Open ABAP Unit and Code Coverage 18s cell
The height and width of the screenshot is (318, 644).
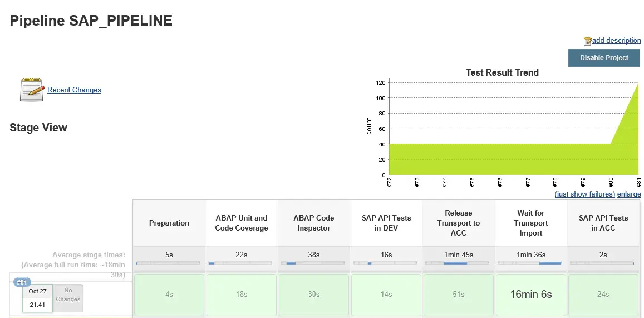(x=242, y=295)
